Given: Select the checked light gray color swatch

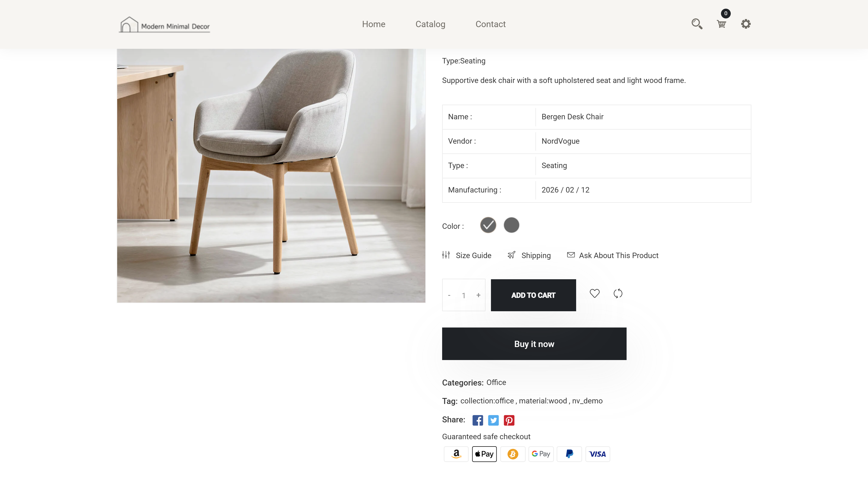Looking at the screenshot, I should (488, 225).
